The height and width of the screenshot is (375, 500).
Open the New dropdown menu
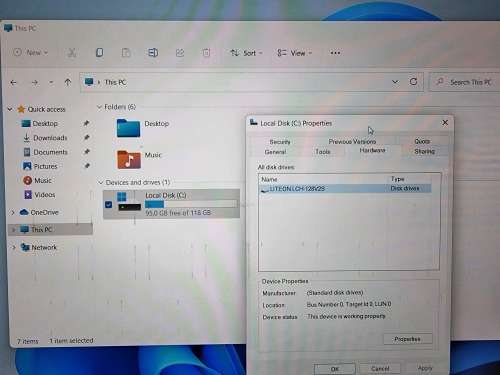pos(31,53)
